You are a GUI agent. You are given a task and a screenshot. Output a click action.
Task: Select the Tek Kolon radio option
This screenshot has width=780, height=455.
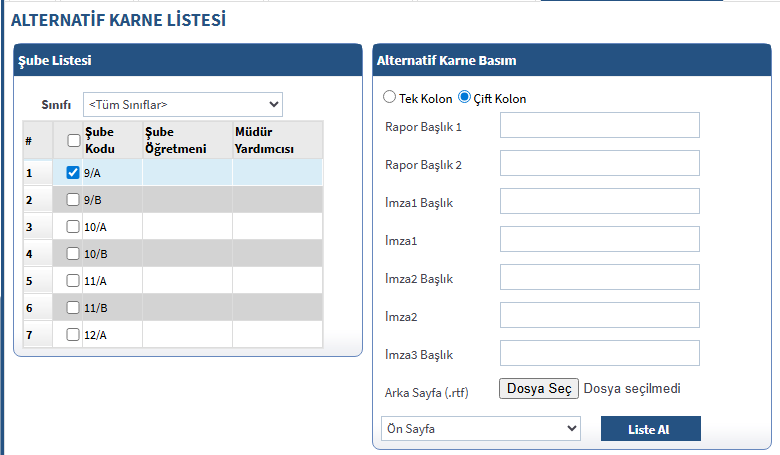390,98
